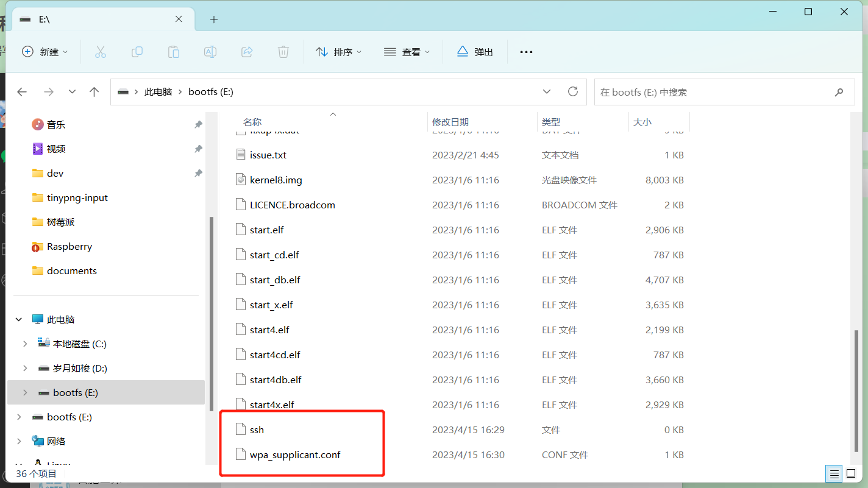Image resolution: width=868 pixels, height=488 pixels.
Task: Sort by 修改日期 column header
Action: (x=450, y=122)
